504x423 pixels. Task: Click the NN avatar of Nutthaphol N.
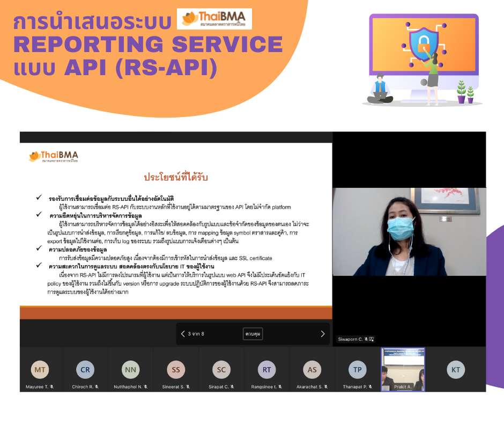(130, 370)
